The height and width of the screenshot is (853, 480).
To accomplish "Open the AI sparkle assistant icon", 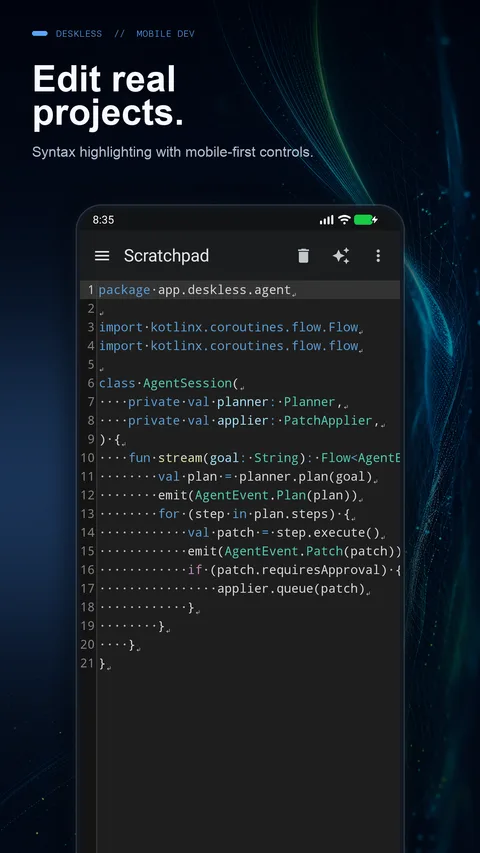I will [x=341, y=256].
